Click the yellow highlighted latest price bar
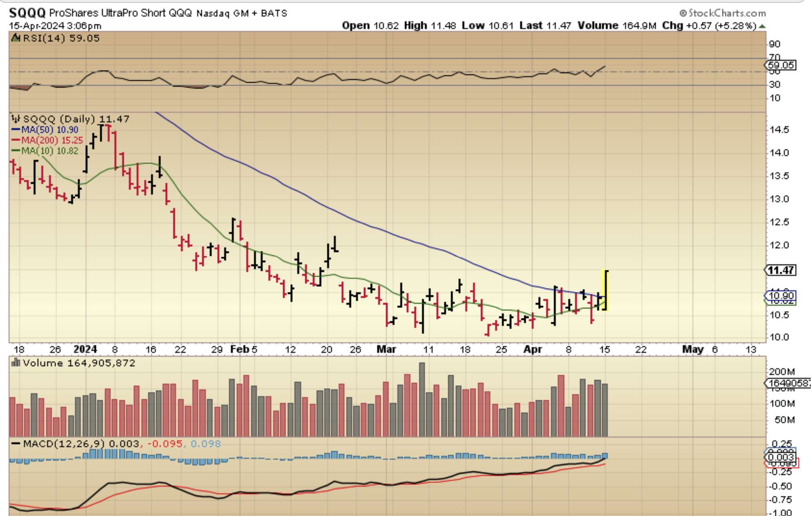Viewport: 812px width, 516px height. [x=606, y=290]
